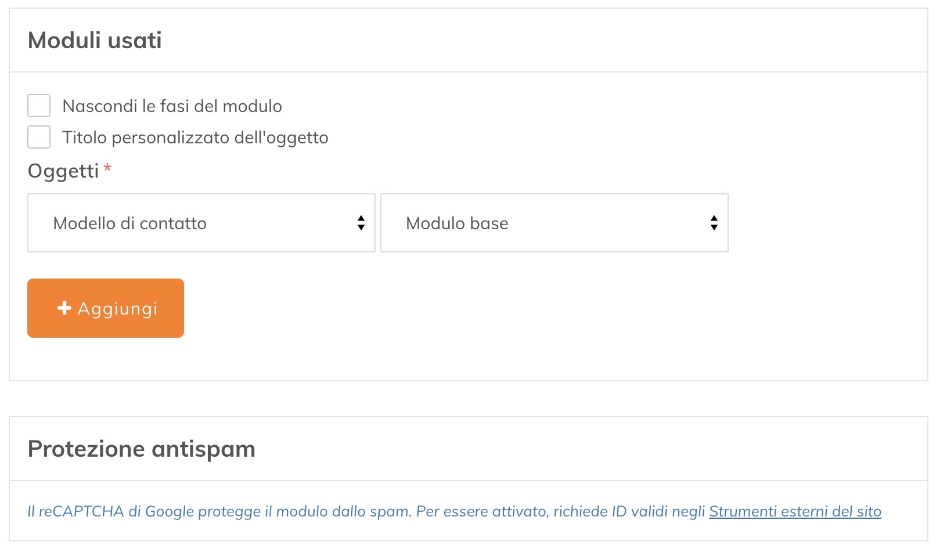Click the Nascondi le fasi del modulo label
Image resolution: width=947 pixels, height=560 pixels.
(x=172, y=106)
